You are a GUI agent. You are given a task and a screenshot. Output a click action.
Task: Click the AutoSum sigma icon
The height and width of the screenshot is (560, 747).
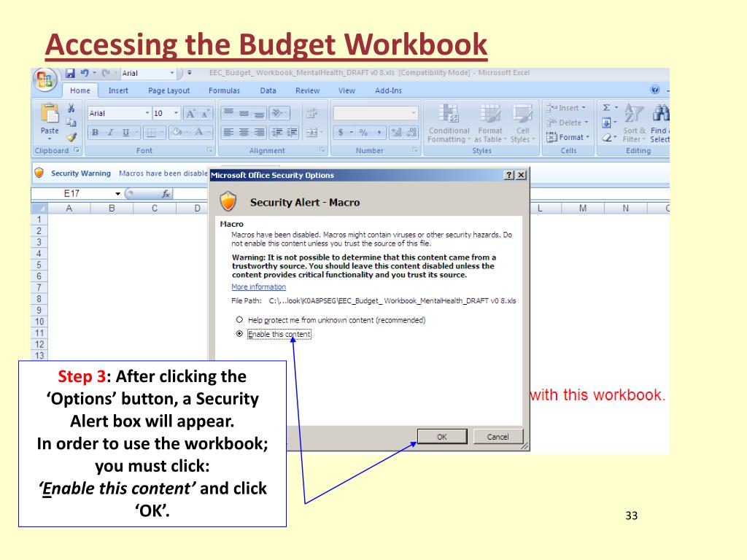pos(606,108)
